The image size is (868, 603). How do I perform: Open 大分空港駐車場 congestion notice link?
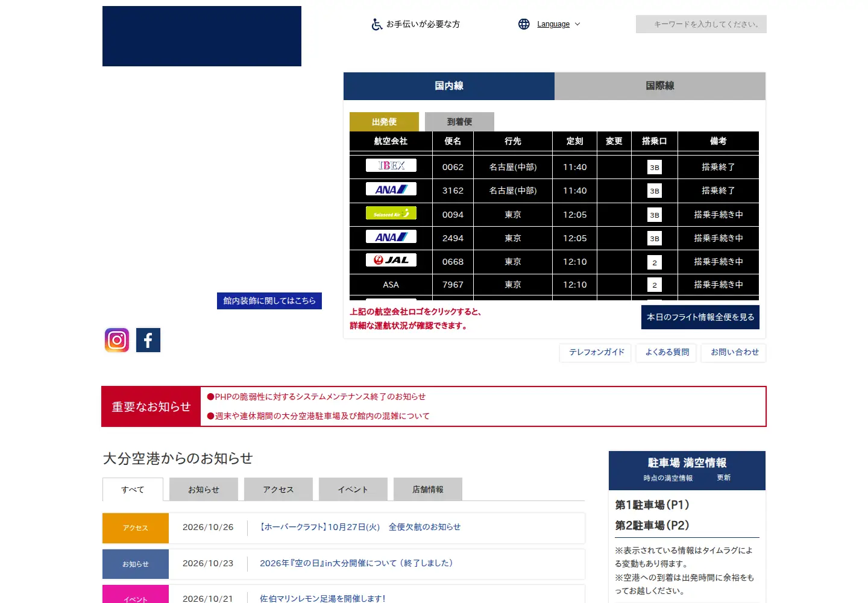click(318, 416)
